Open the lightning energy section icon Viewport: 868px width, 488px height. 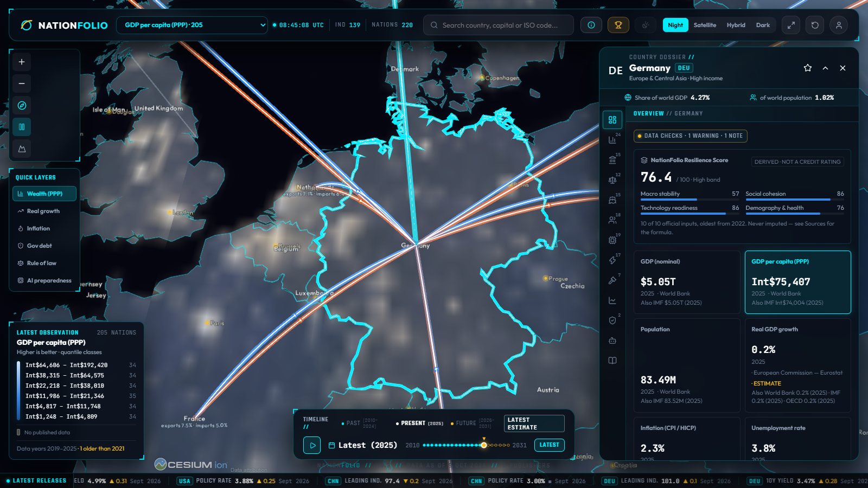click(x=612, y=260)
